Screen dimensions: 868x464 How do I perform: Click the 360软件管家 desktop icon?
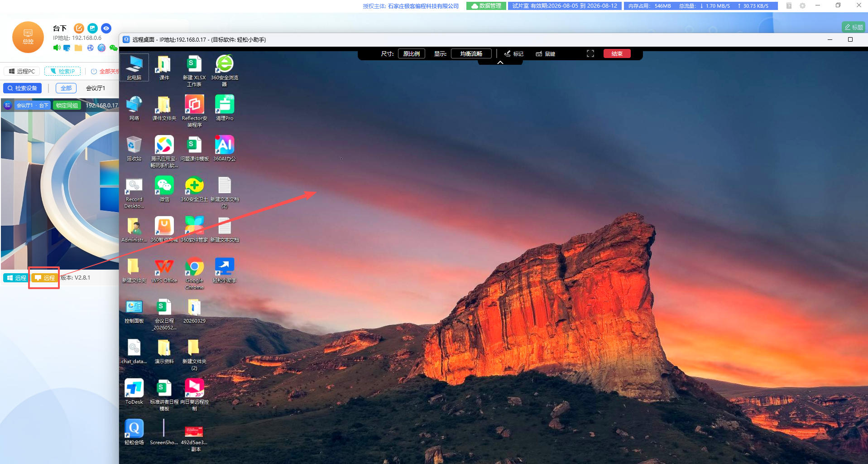(x=194, y=229)
